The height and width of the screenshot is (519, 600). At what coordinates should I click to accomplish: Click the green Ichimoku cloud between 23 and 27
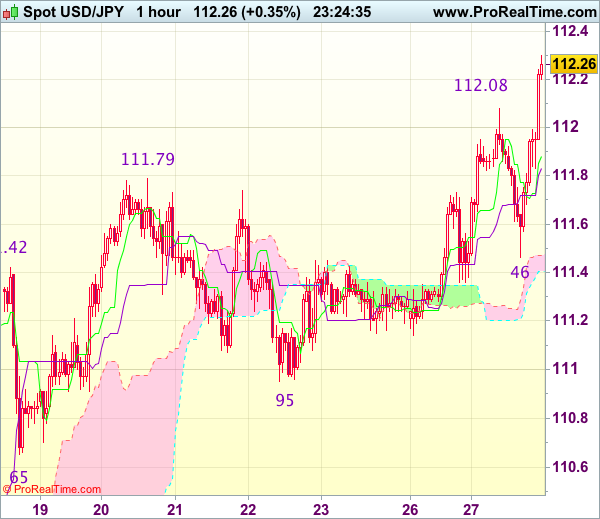tap(461, 295)
